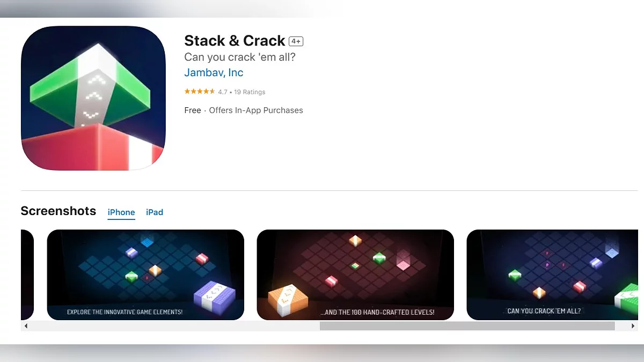Image resolution: width=644 pixels, height=362 pixels.
Task: Click the Stack & Crack app icon
Action: (x=93, y=98)
